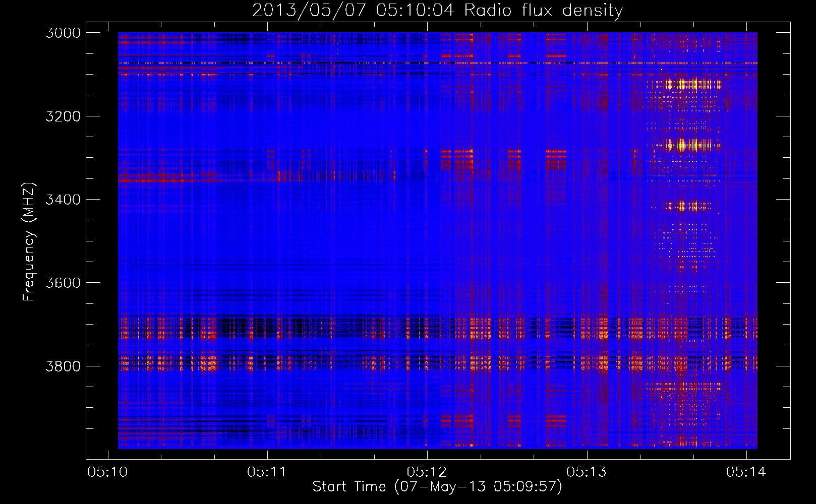The height and width of the screenshot is (504, 816).
Task: Select the 3400 frequency tick label
Action: (x=63, y=200)
